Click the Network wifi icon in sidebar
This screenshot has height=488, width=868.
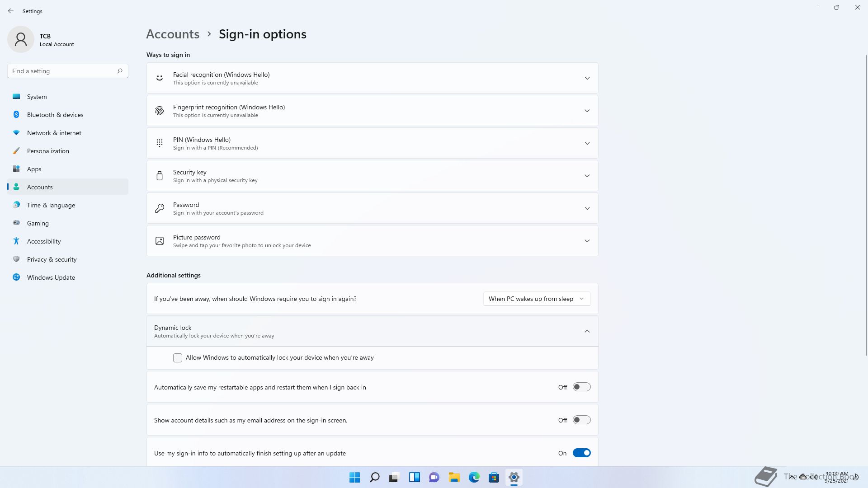click(16, 132)
